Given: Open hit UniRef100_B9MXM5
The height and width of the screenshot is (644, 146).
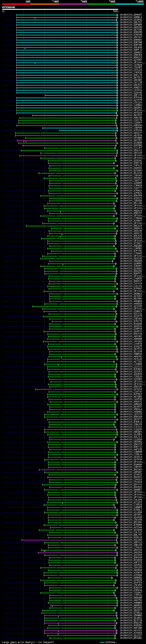Looking at the screenshot, I should pos(131,32).
